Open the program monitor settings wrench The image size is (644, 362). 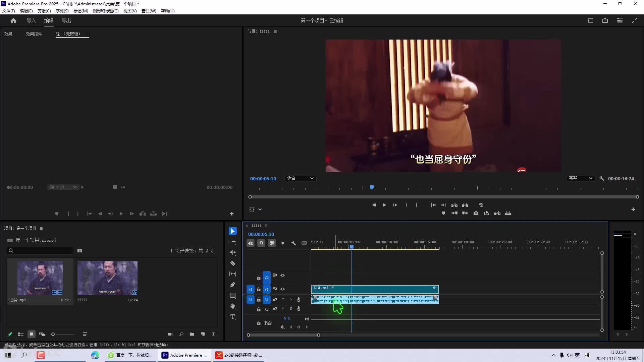pos(602,178)
